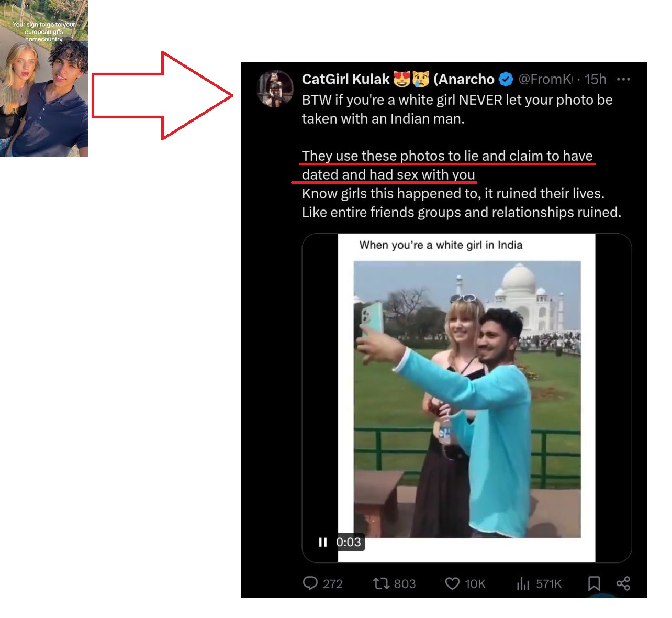The height and width of the screenshot is (618, 672).
Task: Click the Taj Mahal selfie video
Action: 467,398
